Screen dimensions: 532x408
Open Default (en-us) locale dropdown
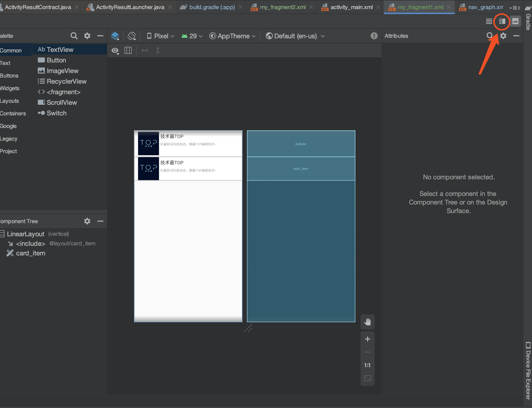295,36
